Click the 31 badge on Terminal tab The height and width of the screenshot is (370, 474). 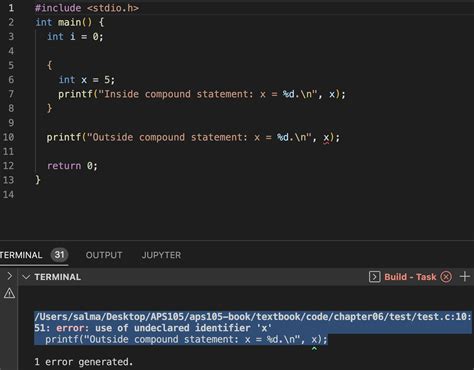[59, 255]
